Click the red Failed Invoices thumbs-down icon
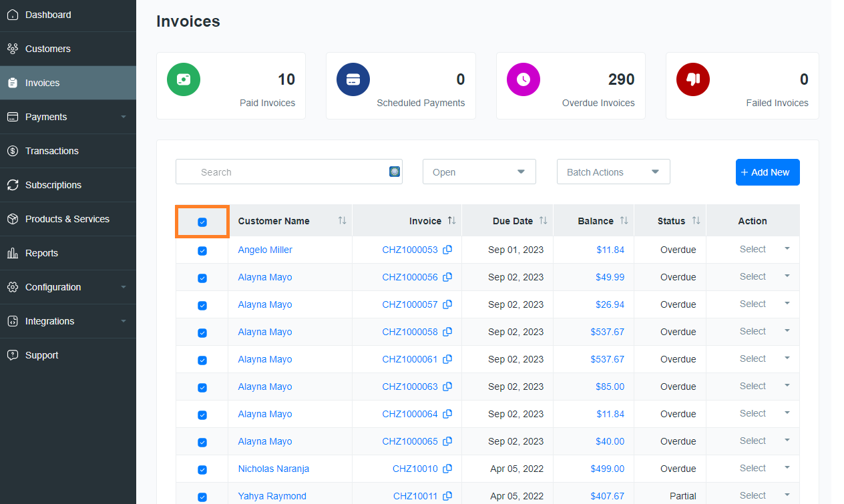 [693, 79]
